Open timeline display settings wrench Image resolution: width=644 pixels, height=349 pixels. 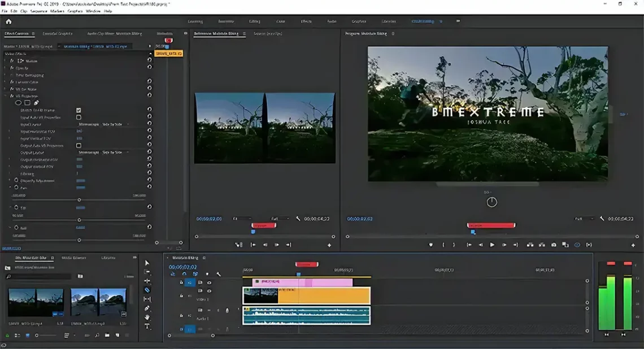click(219, 274)
